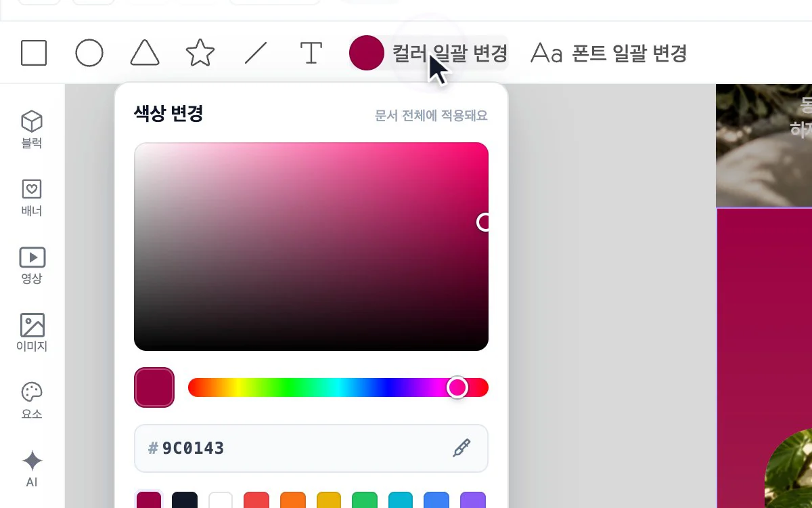Click the photo block at canvas top
The image size is (812, 508).
764,145
